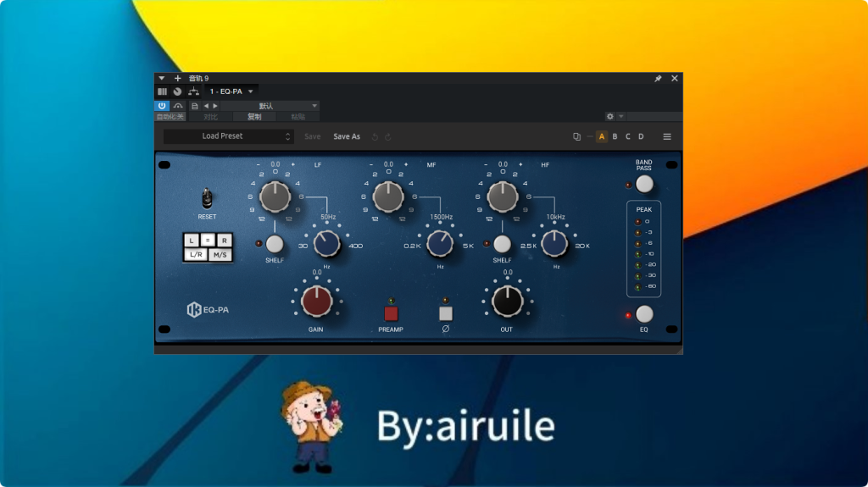Open the gear settings icon
The height and width of the screenshot is (487, 868).
(610, 116)
